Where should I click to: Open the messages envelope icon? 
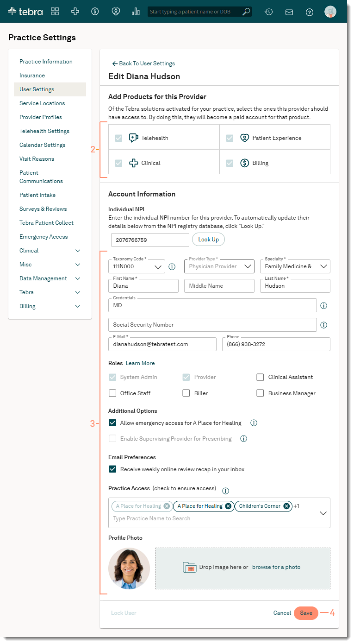[289, 12]
